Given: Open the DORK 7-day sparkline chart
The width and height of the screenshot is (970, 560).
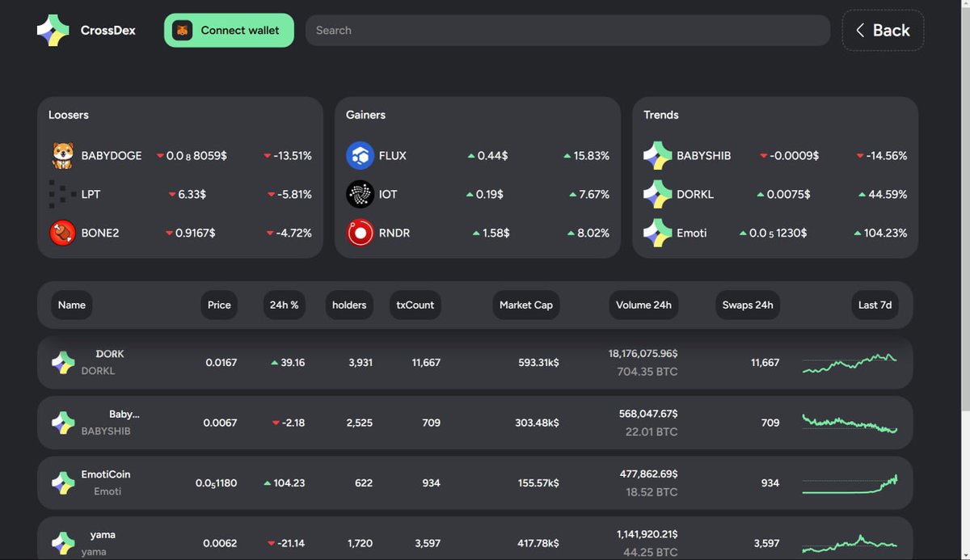Looking at the screenshot, I should [x=850, y=363].
